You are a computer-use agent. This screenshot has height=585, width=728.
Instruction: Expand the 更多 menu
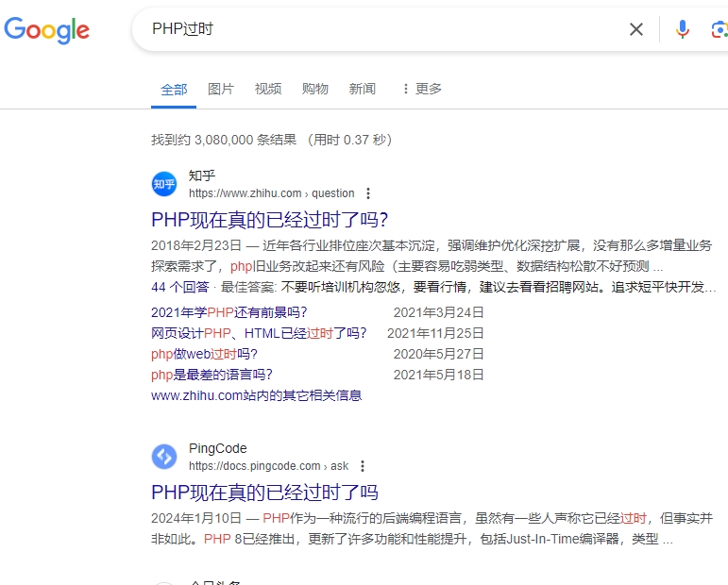tap(422, 89)
